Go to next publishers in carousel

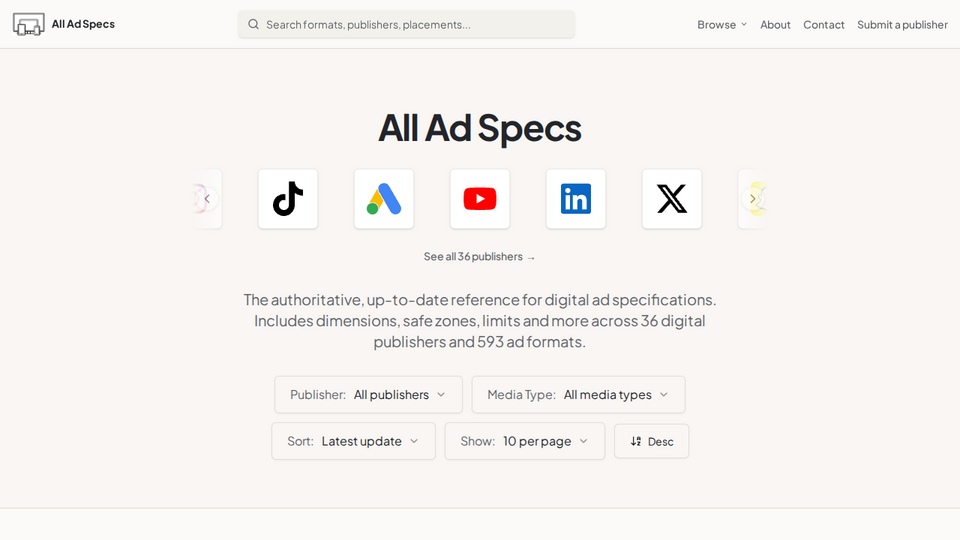752,199
